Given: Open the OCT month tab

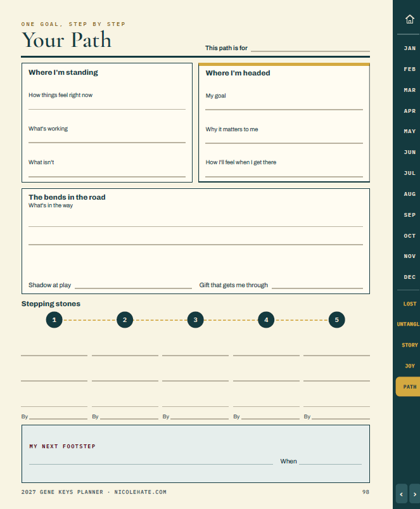Looking at the screenshot, I should tap(410, 236).
